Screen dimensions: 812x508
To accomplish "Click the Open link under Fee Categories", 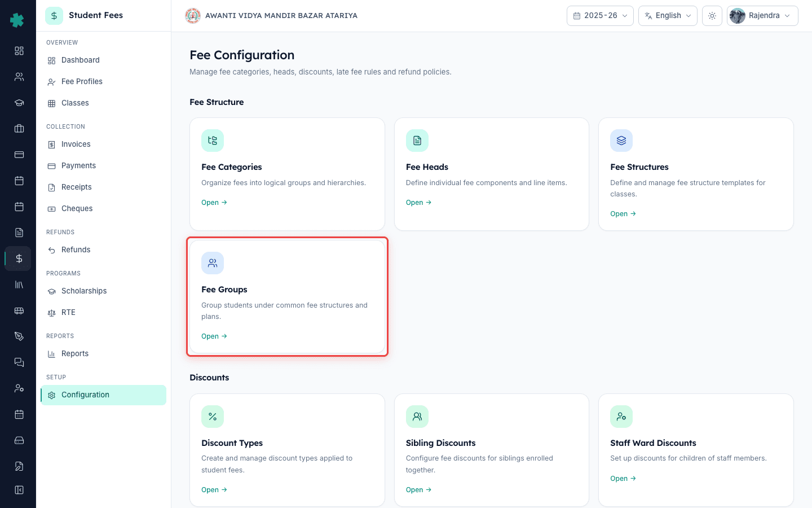I will point(214,203).
